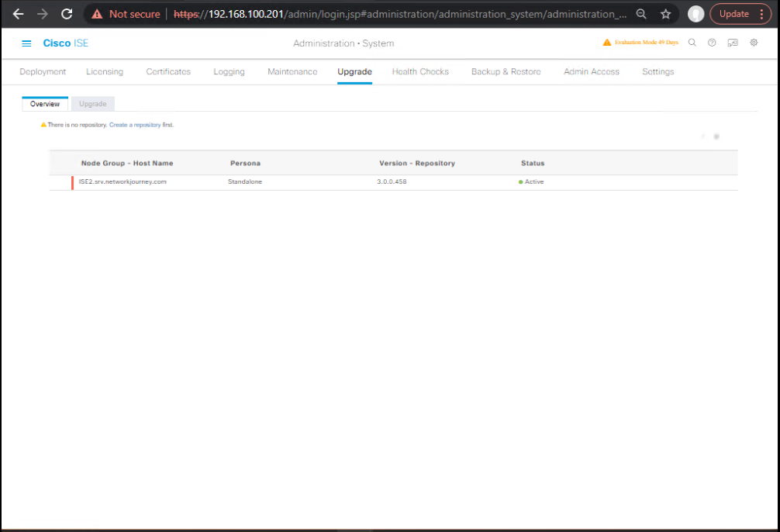Click the Cisco ISE logo
The height and width of the screenshot is (532, 780).
pos(66,43)
